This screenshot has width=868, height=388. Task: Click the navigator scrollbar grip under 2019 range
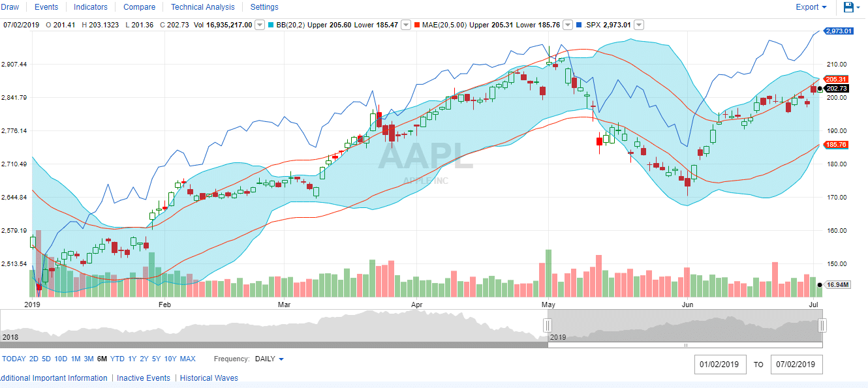click(685, 345)
